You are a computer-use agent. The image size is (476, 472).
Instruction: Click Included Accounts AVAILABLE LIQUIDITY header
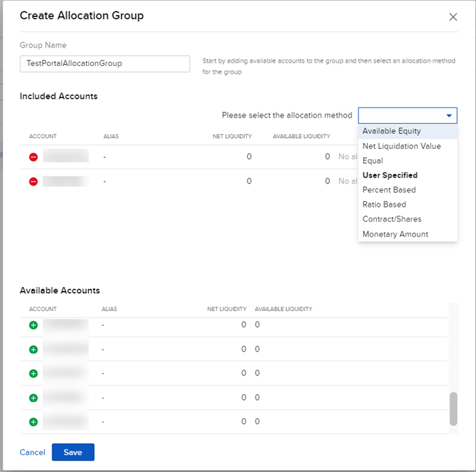click(301, 136)
